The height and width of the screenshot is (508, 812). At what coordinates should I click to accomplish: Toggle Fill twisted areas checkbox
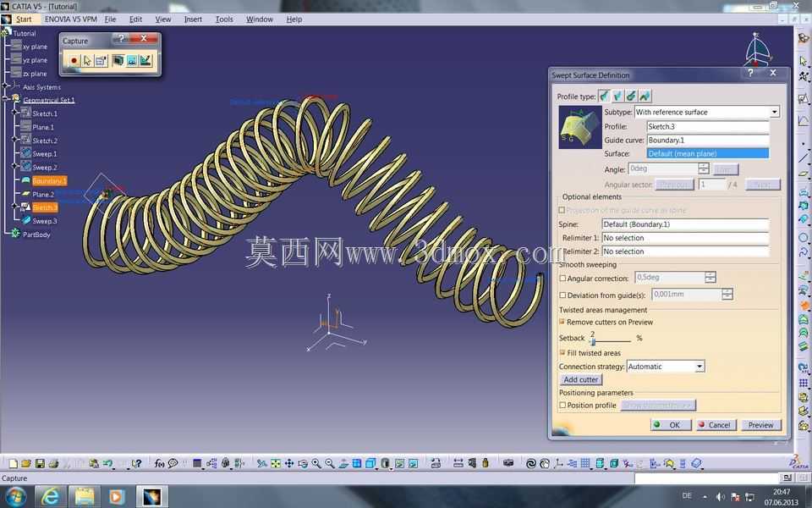[x=562, y=353]
